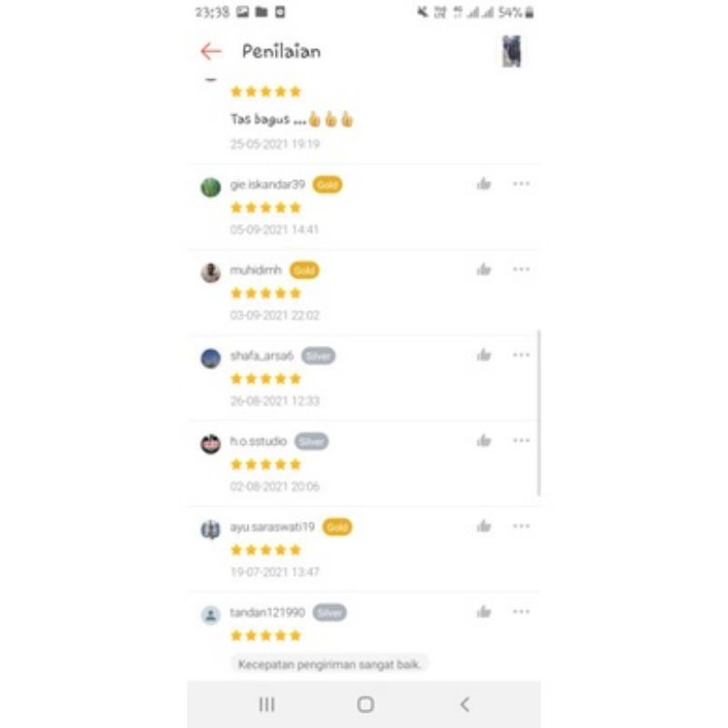Open three-dot menu on shafa_arsa6's review
This screenshot has height=728, width=728.
pyautogui.click(x=521, y=355)
